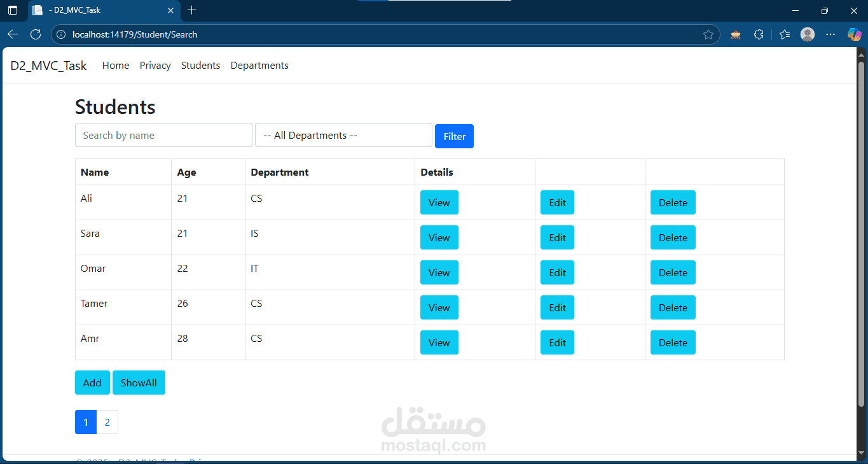Open the Departments nav item
Viewport: 868px width, 464px height.
tap(259, 66)
